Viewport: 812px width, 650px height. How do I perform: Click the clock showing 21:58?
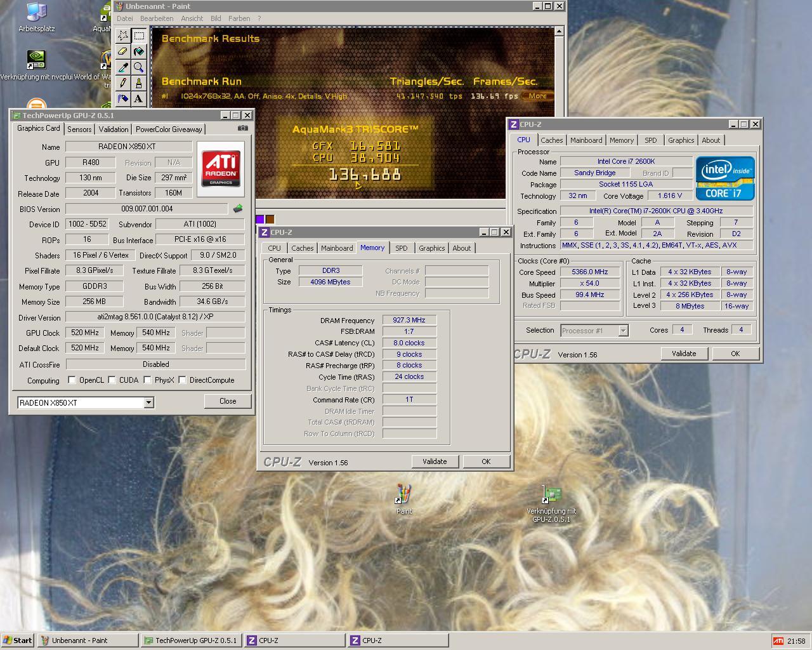click(x=796, y=641)
